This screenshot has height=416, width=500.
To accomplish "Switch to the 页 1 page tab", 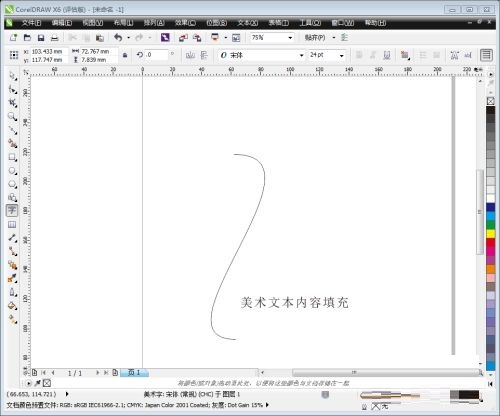I will click(134, 372).
